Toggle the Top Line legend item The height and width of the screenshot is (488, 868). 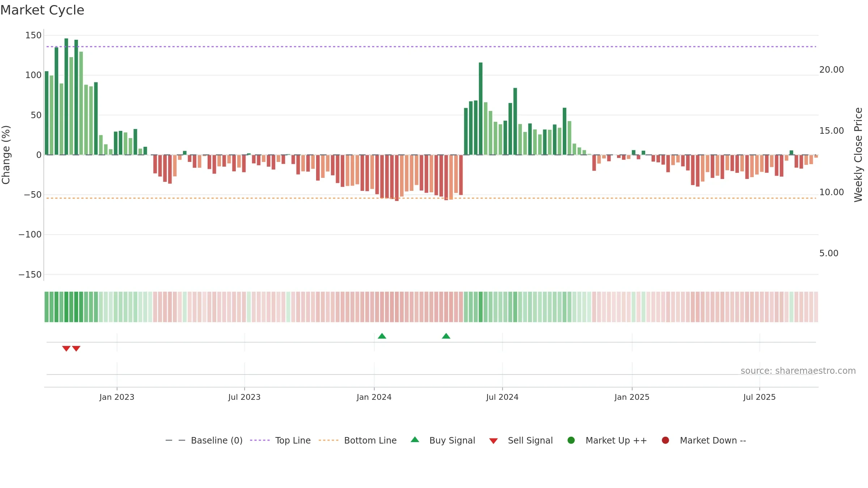(280, 440)
